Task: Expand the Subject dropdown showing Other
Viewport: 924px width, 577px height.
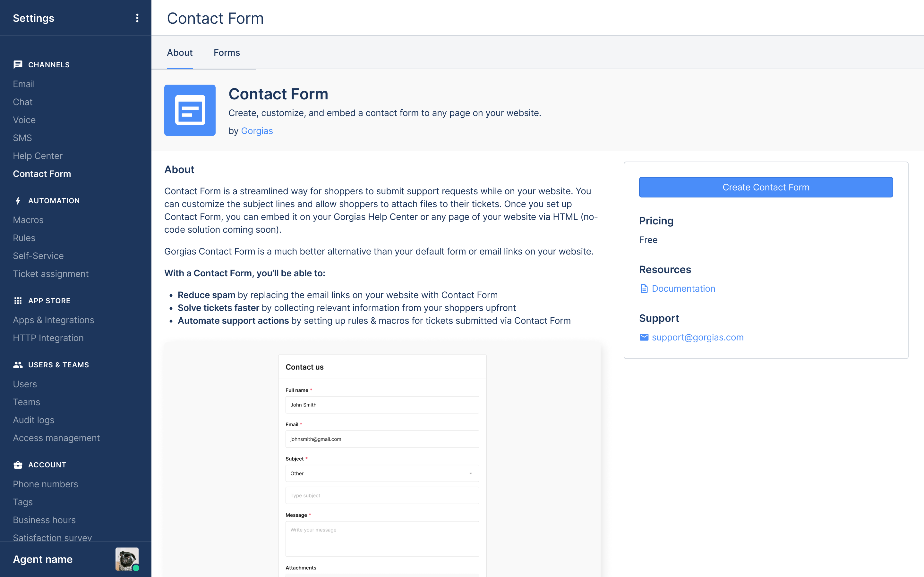Action: pyautogui.click(x=382, y=473)
